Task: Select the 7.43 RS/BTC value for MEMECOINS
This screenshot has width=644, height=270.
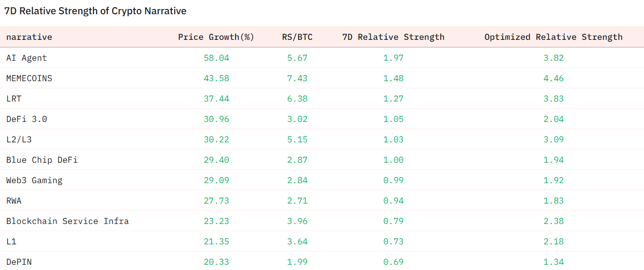Action: [x=297, y=78]
